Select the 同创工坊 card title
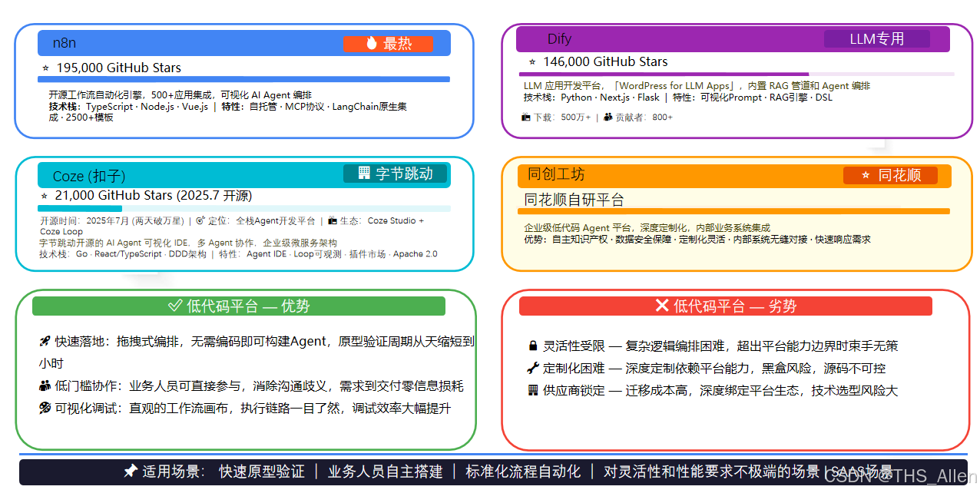 [x=556, y=174]
